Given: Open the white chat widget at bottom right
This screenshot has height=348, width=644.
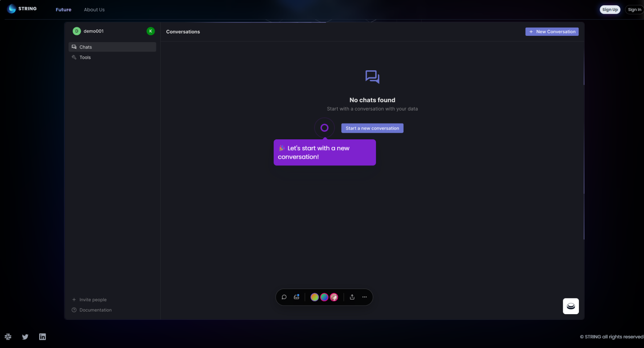Looking at the screenshot, I should [571, 306].
